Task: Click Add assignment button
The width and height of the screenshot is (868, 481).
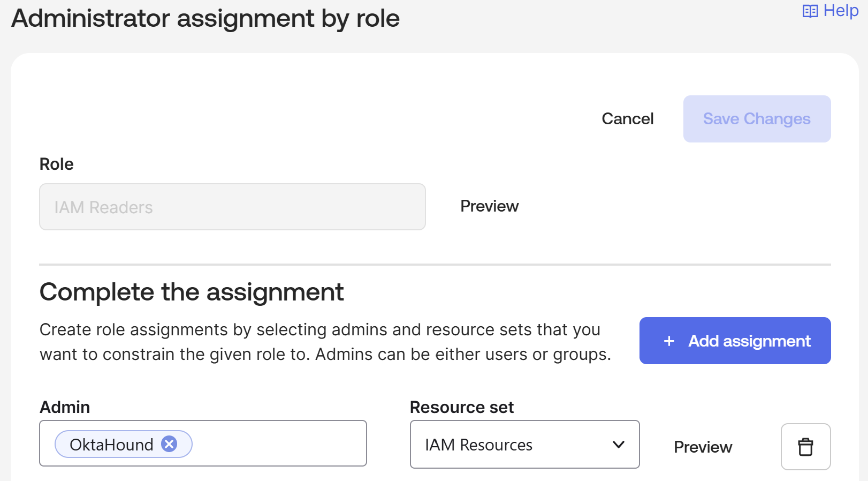Action: tap(735, 341)
